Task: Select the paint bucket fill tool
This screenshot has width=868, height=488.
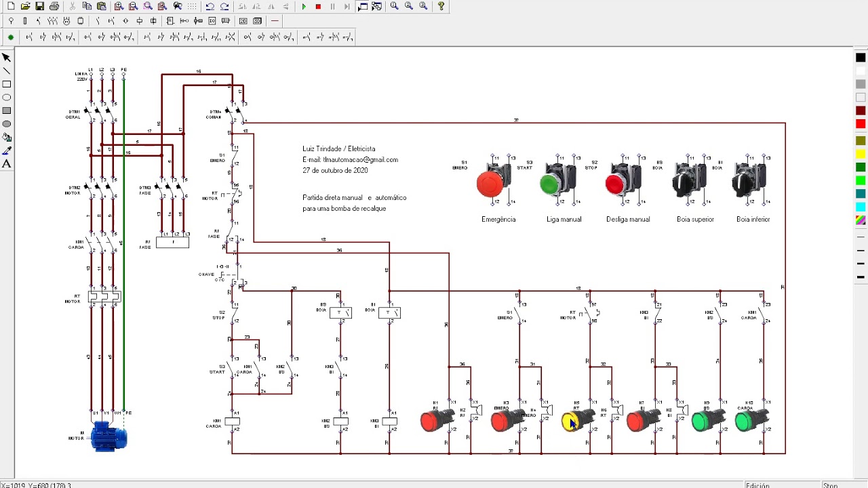Action: click(7, 137)
